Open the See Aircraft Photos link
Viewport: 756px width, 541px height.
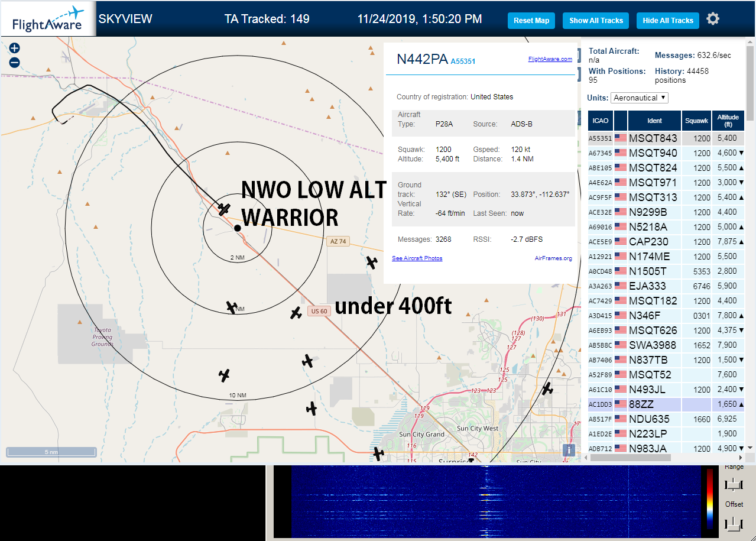coord(417,258)
